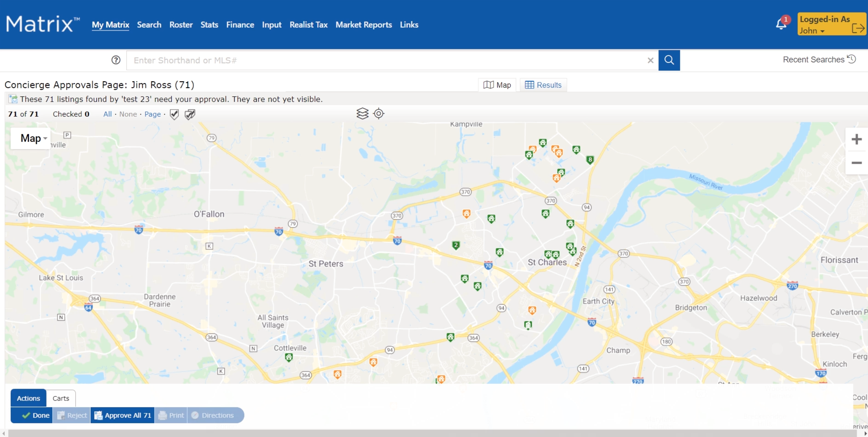The width and height of the screenshot is (868, 437).
Task: Open the Market Reports menu
Action: 363,25
